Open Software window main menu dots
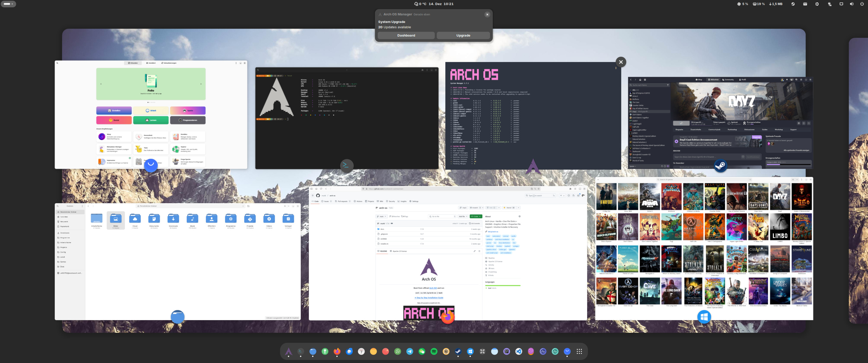Screen dimensions: 868x363 pyautogui.click(x=236, y=63)
